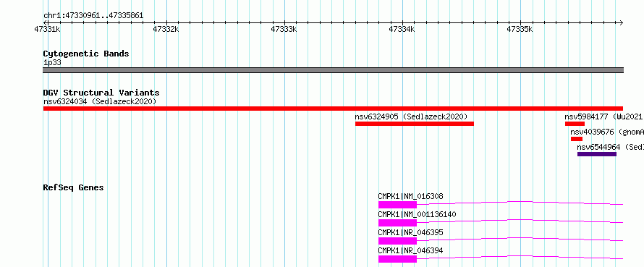Click the 47332k ruler tick label

166,29
